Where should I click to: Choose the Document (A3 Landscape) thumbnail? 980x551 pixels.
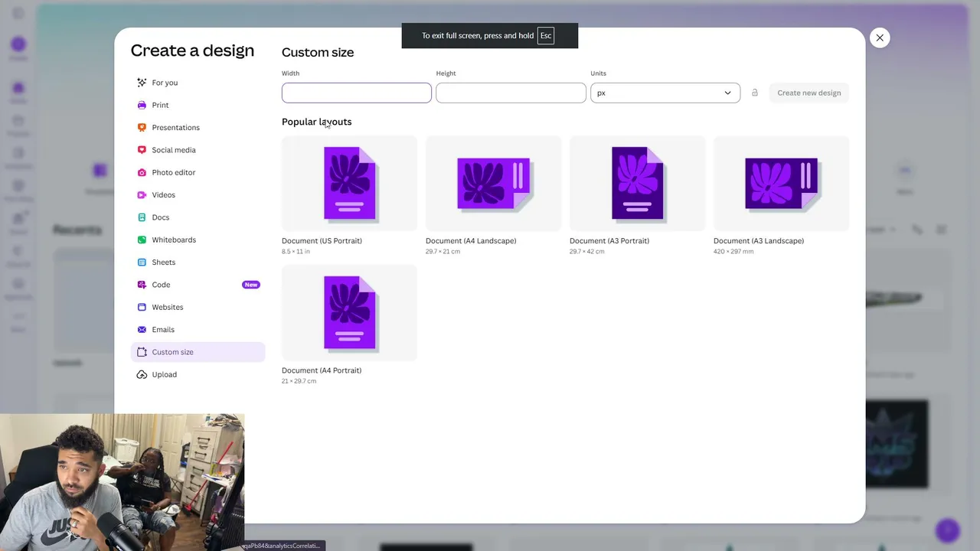pos(782,184)
